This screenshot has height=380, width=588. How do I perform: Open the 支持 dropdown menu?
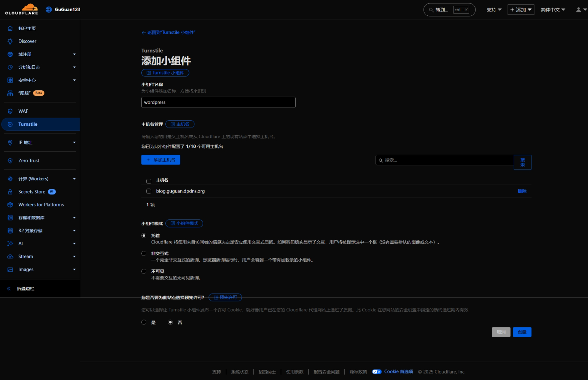tap(494, 10)
